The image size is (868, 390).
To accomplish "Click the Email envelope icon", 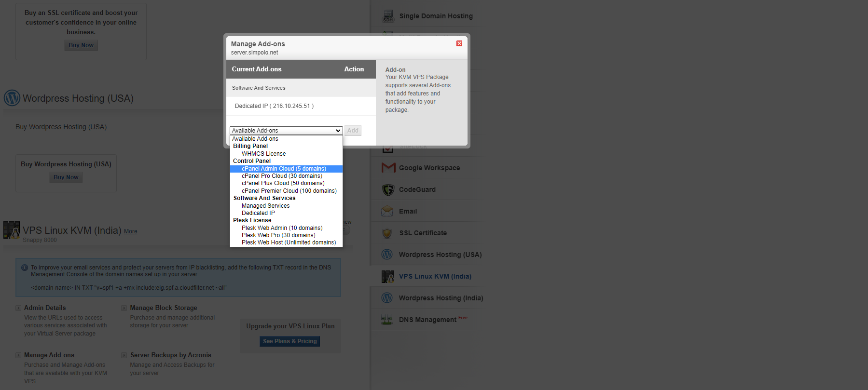I will [387, 211].
